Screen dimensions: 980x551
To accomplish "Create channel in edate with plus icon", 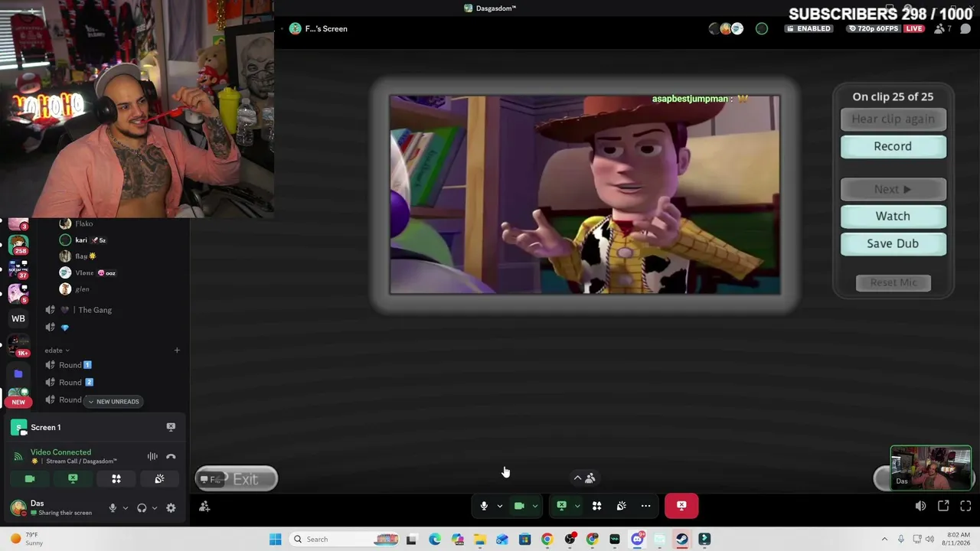I will coord(177,350).
